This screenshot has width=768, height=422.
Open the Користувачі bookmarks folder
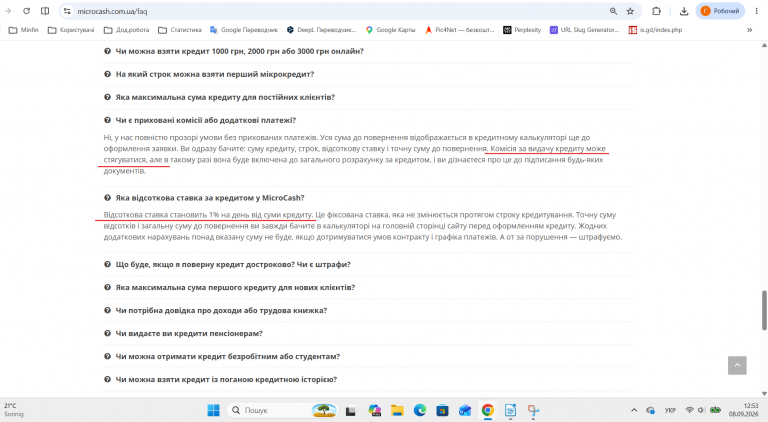pos(71,30)
